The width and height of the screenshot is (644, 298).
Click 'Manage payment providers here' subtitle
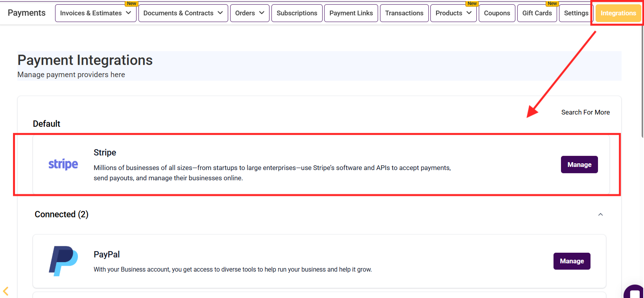71,75
